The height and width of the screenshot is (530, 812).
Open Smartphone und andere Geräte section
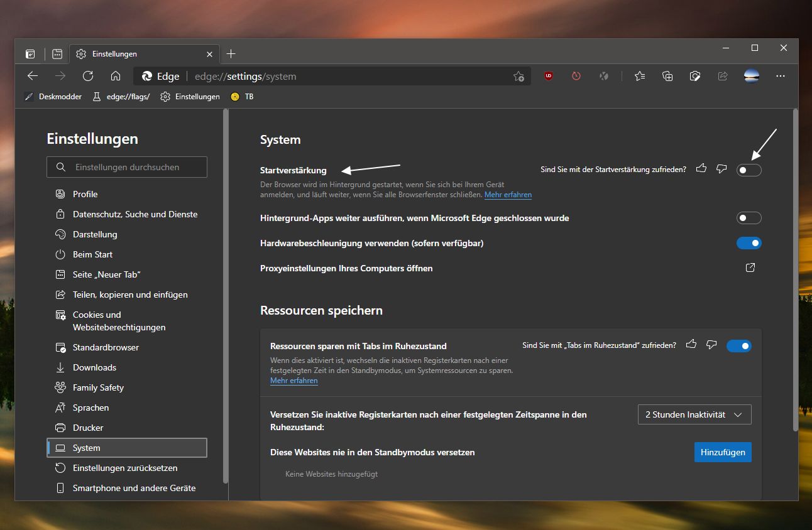(x=127, y=488)
